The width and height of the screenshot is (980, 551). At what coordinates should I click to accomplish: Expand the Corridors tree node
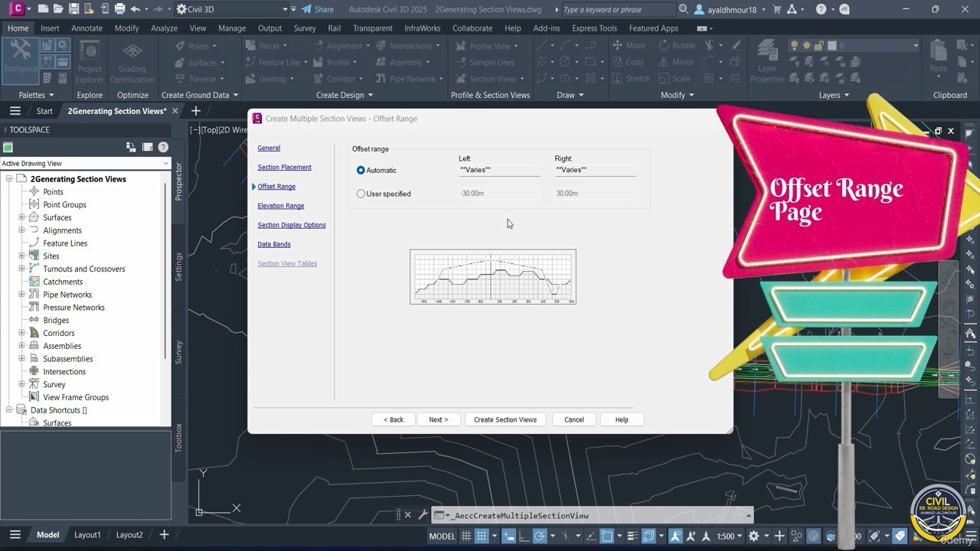point(22,333)
